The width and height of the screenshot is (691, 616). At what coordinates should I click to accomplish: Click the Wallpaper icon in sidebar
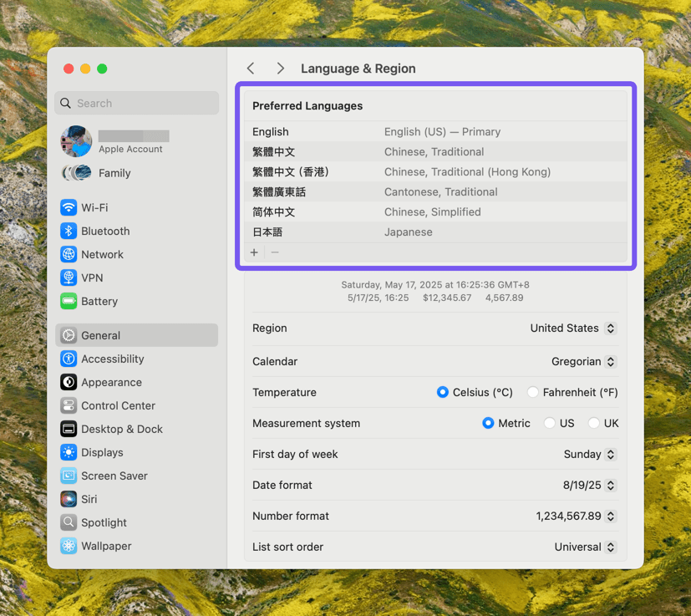69,546
